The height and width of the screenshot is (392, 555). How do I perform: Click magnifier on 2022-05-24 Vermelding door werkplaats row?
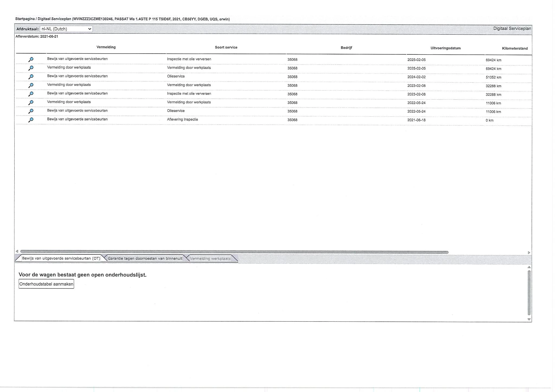pyautogui.click(x=31, y=103)
